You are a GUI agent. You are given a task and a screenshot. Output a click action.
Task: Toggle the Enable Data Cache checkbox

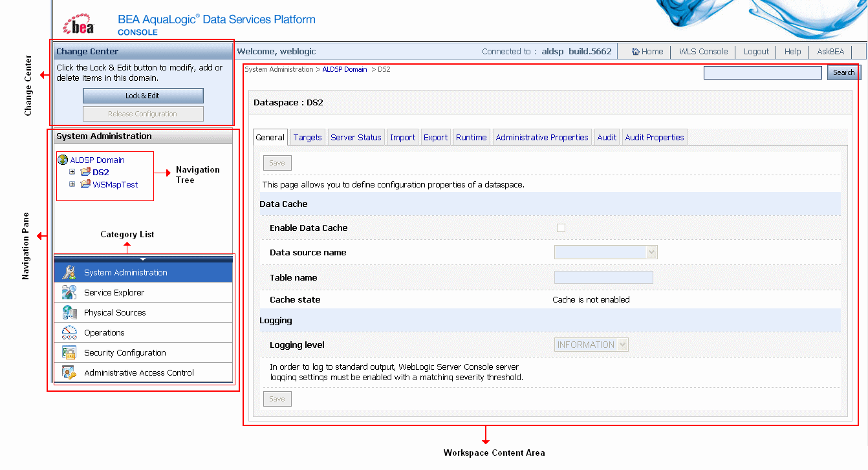(x=561, y=228)
